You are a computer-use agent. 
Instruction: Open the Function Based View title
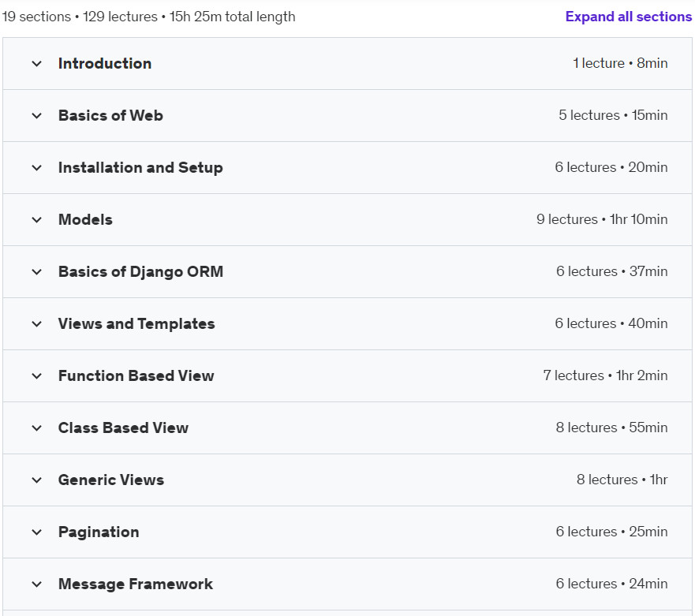click(x=136, y=375)
